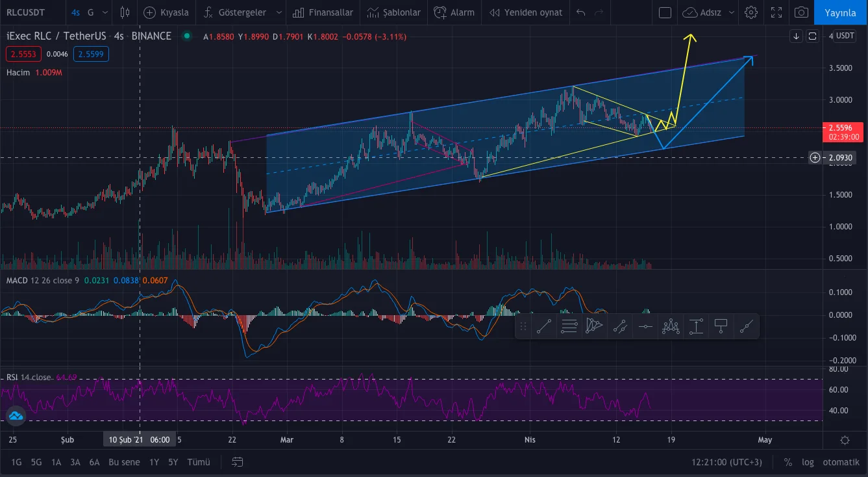Open chart settings gear in top toolbar

(x=751, y=12)
